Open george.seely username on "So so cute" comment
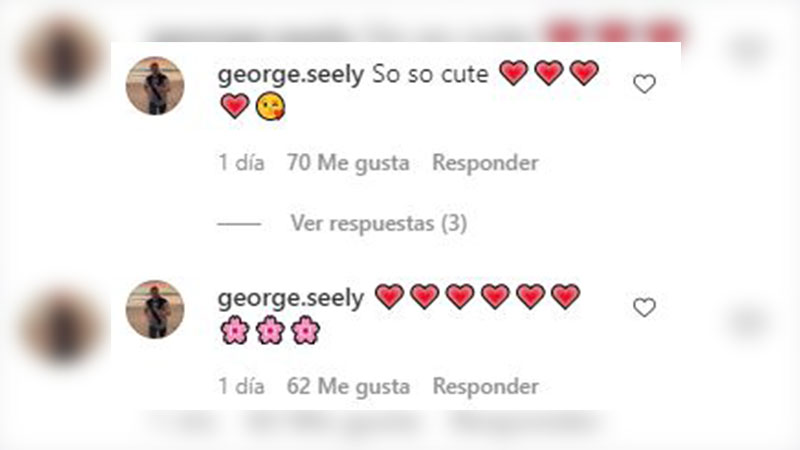 [x=291, y=74]
